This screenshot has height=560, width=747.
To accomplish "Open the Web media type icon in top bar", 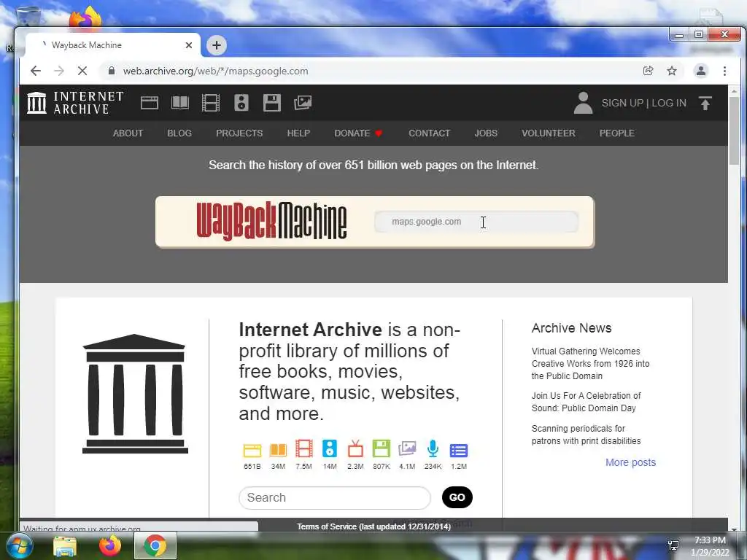I will [x=149, y=103].
